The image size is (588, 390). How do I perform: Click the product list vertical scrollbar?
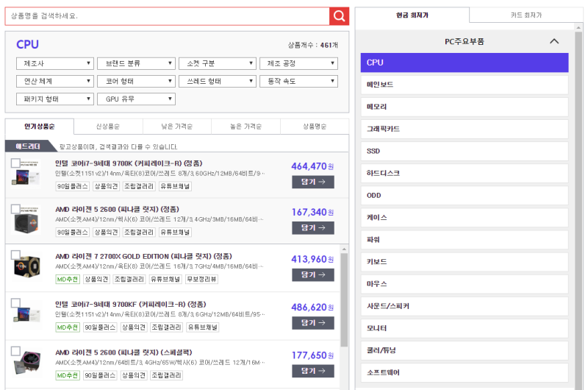[344, 299]
